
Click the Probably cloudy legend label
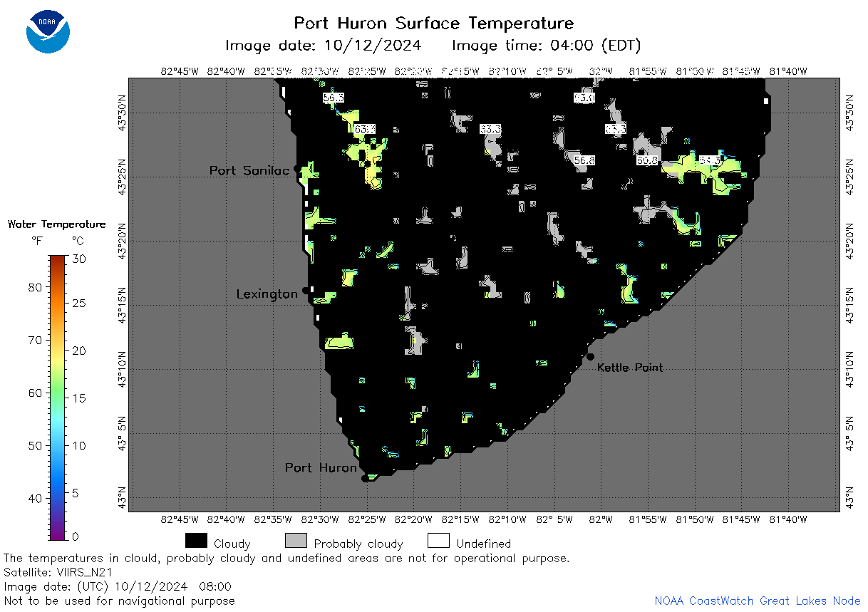(x=358, y=544)
